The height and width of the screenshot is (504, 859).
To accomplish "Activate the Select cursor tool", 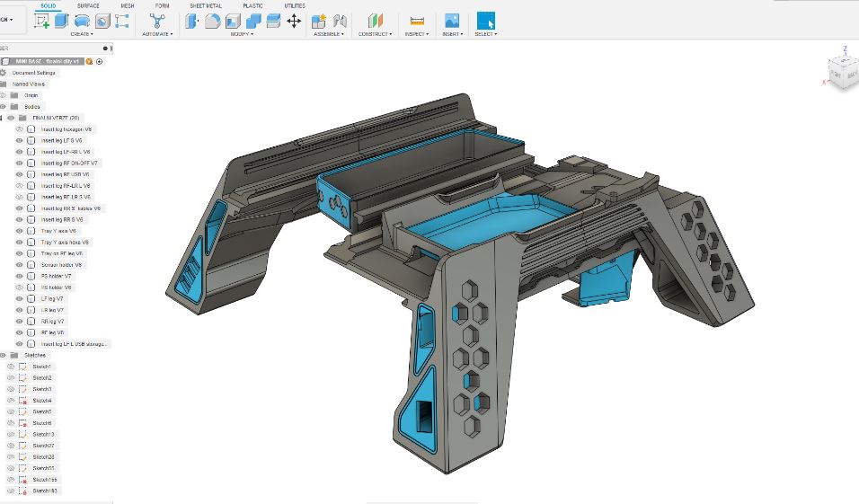I will tap(485, 22).
